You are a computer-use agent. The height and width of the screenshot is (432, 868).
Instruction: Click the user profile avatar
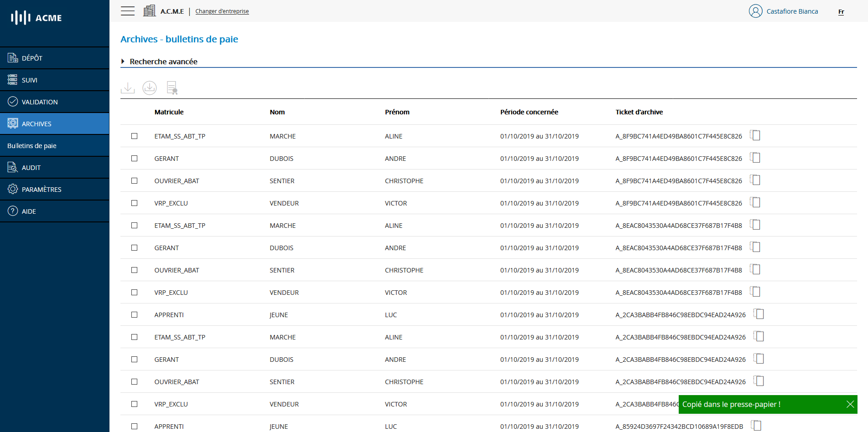755,11
